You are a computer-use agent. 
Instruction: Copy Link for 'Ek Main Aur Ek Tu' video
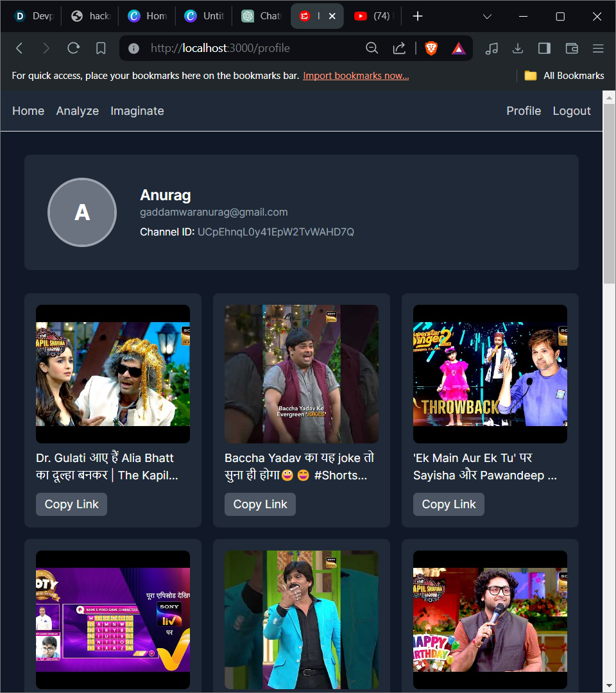[449, 504]
